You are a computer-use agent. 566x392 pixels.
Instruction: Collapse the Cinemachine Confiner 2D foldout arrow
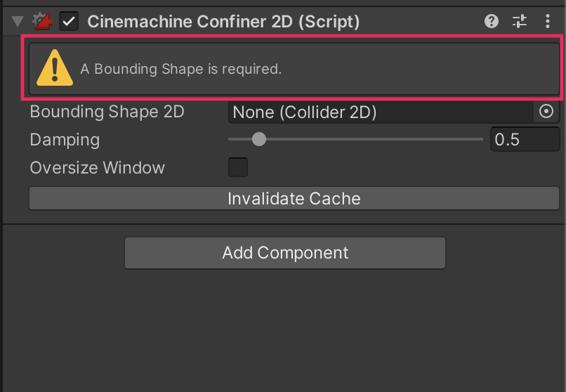[x=18, y=22]
